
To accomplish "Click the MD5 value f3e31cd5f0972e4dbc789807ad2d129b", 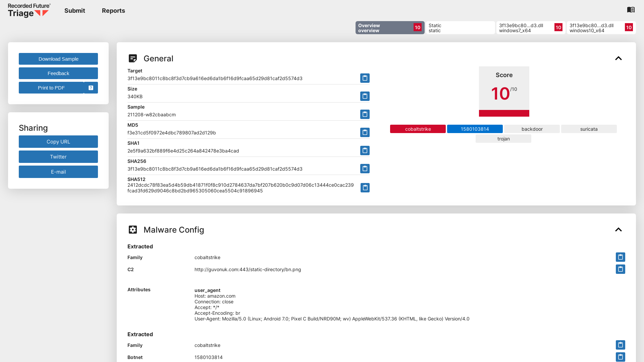I will [x=172, y=133].
